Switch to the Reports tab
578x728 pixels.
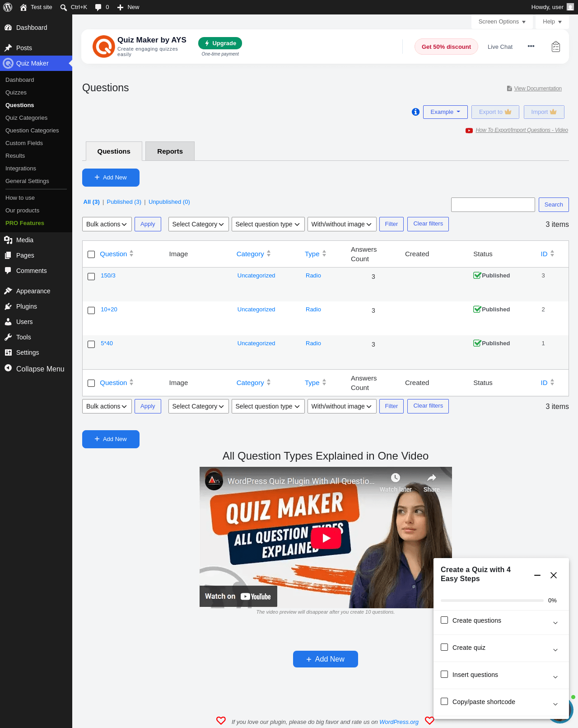point(170,151)
